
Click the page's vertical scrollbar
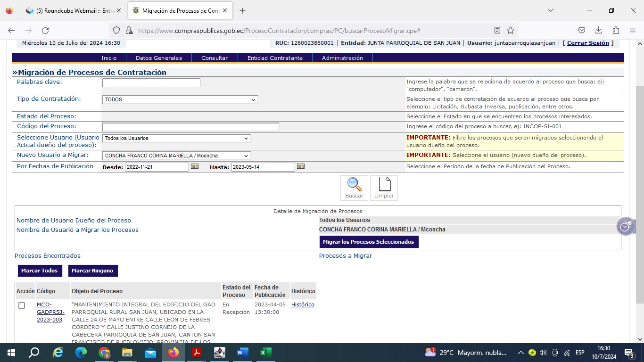[639, 189]
